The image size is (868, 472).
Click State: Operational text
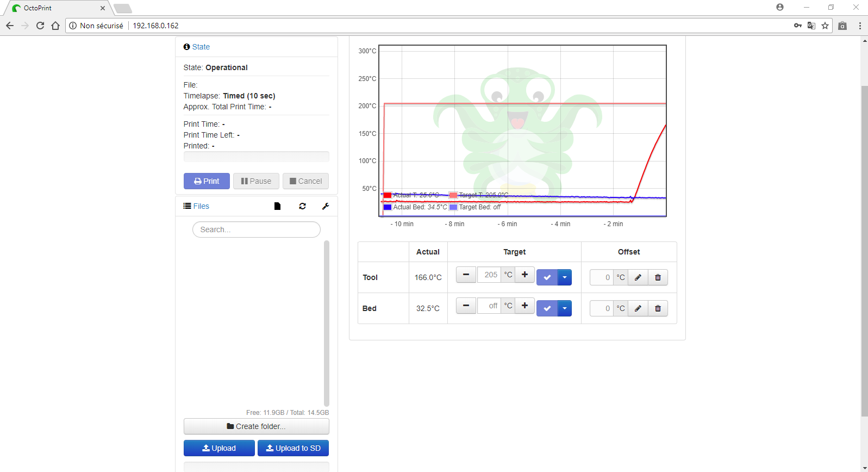point(216,67)
